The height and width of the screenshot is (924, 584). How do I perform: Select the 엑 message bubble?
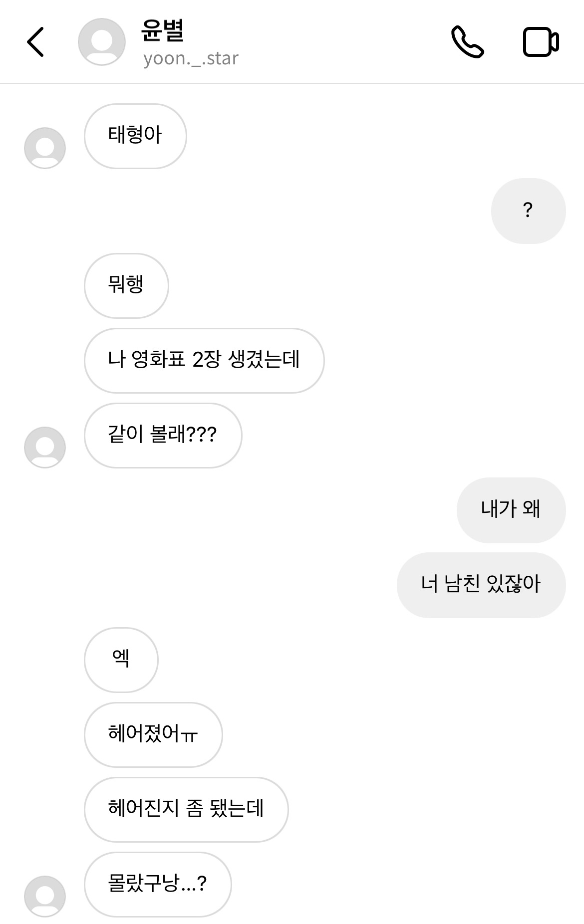tap(121, 660)
